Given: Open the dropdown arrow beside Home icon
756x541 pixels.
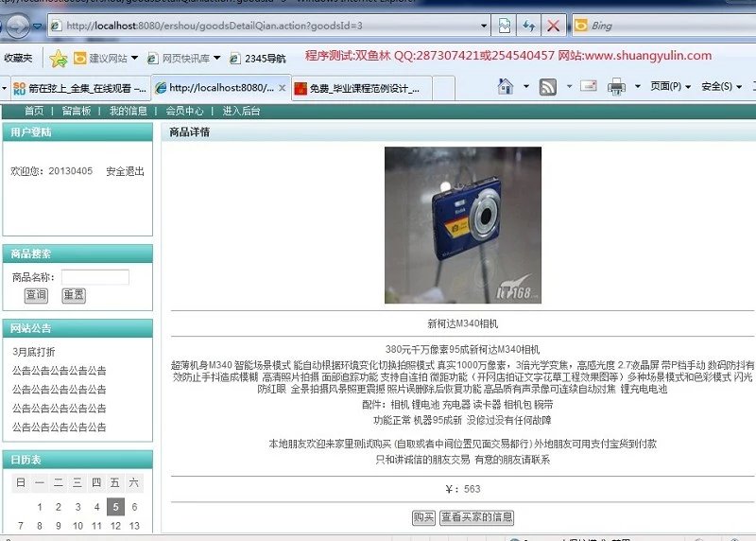Looking at the screenshot, I should [526, 86].
